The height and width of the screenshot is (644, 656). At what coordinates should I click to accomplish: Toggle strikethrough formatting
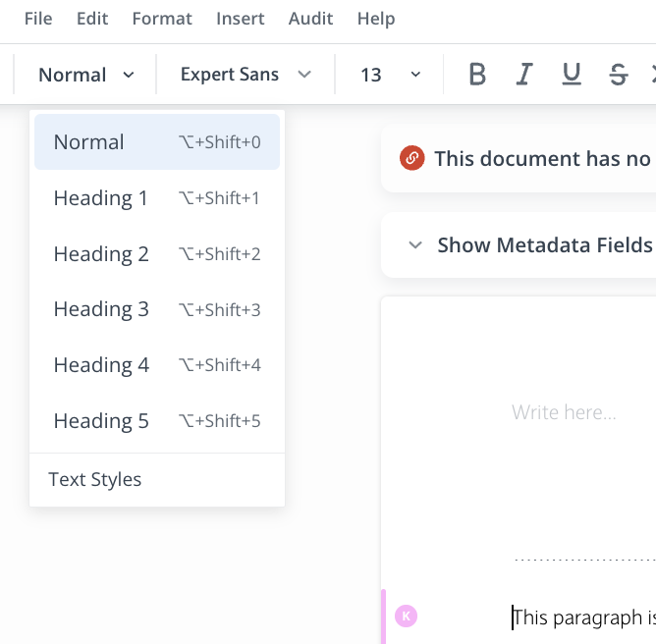(x=618, y=74)
